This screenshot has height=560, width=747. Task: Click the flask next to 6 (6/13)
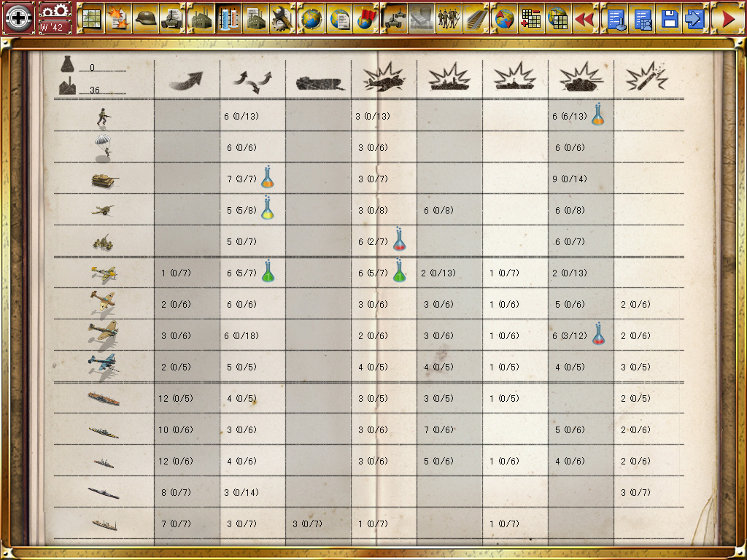coord(597,114)
